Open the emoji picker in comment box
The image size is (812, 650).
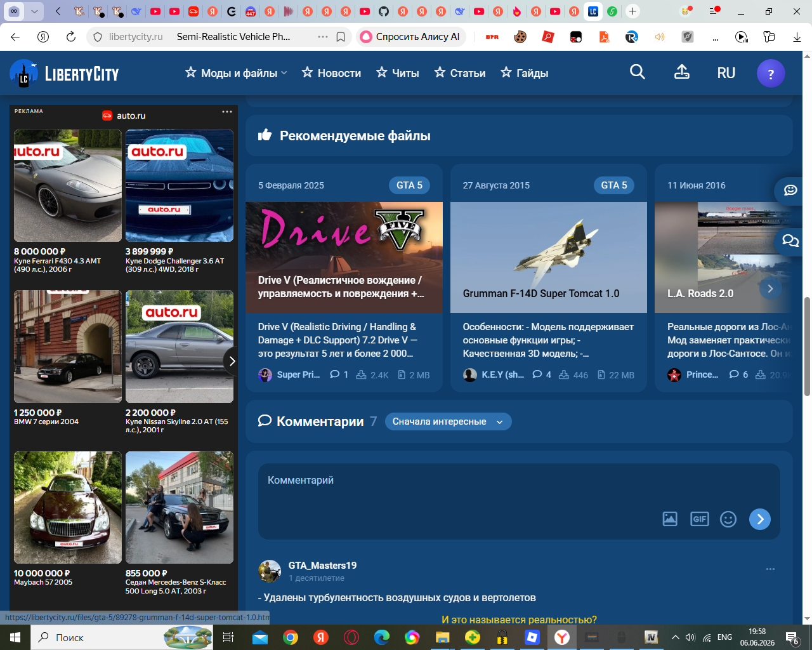pyautogui.click(x=728, y=519)
